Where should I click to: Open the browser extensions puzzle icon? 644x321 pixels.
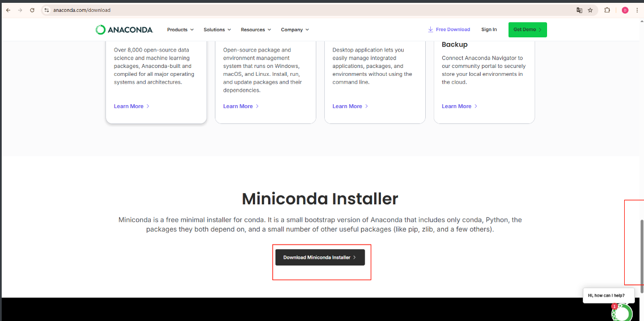(607, 10)
